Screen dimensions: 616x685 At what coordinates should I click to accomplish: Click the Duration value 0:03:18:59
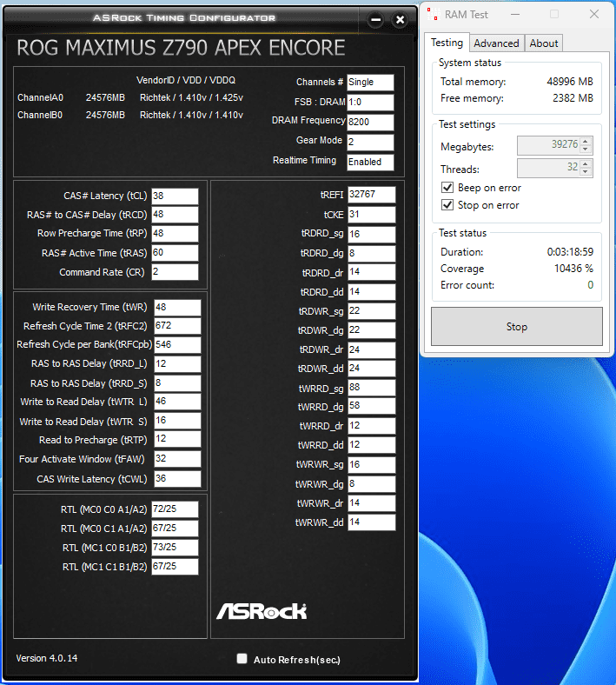570,251
